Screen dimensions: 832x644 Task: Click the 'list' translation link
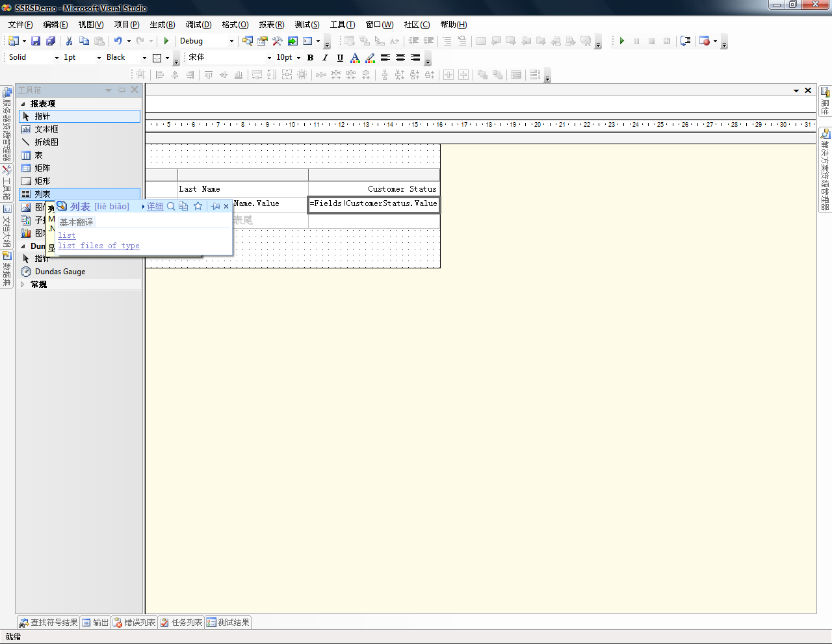(66, 235)
